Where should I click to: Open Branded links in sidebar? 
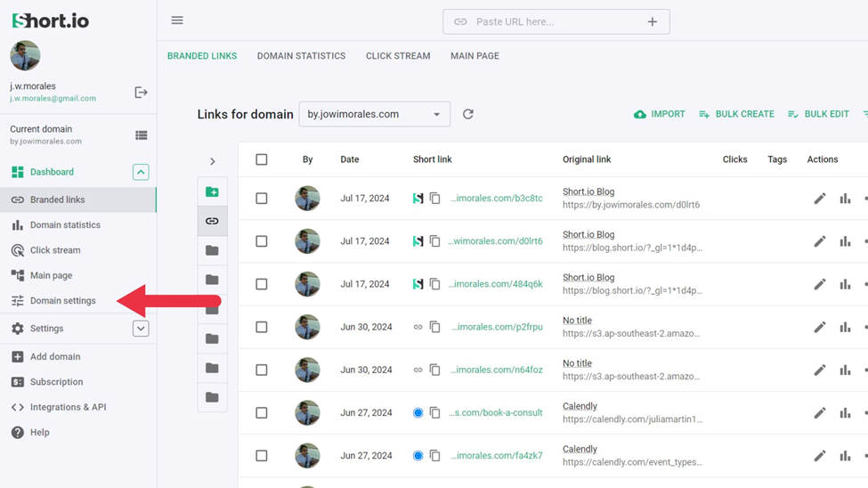point(78,200)
